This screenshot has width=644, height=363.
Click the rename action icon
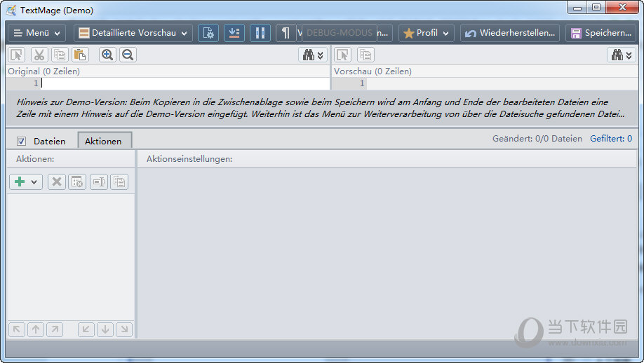click(99, 181)
